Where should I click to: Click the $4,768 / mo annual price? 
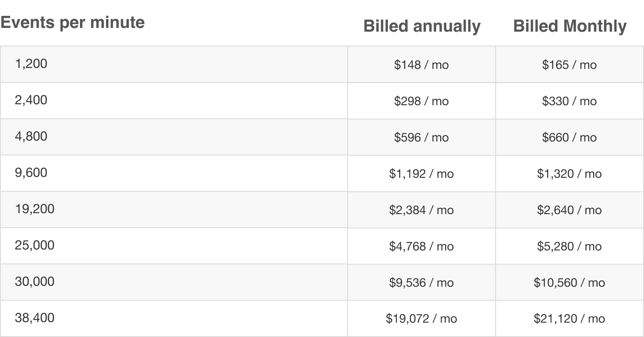[x=422, y=246]
